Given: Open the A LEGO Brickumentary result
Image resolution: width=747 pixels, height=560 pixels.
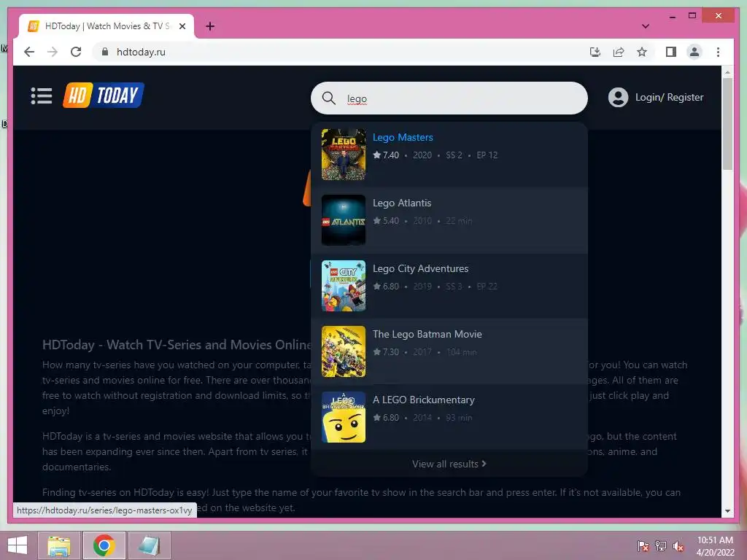Looking at the screenshot, I should pyautogui.click(x=449, y=417).
